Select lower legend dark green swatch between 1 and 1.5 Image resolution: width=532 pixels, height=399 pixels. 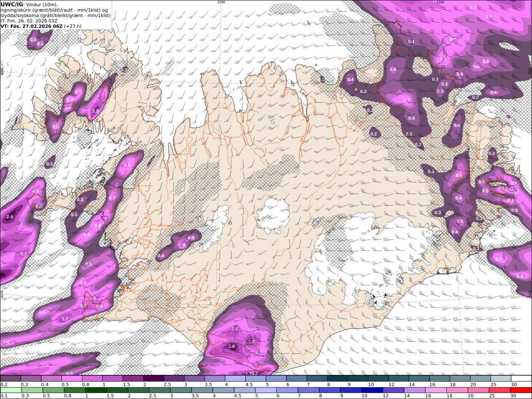click(x=96, y=390)
